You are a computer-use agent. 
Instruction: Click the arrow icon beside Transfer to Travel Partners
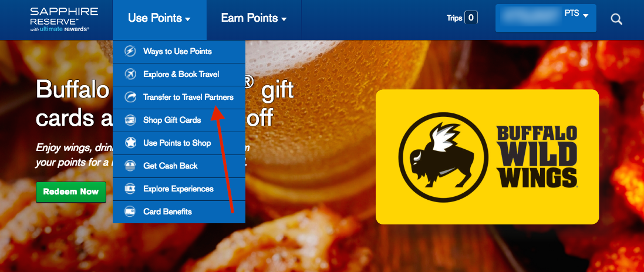[x=130, y=98]
